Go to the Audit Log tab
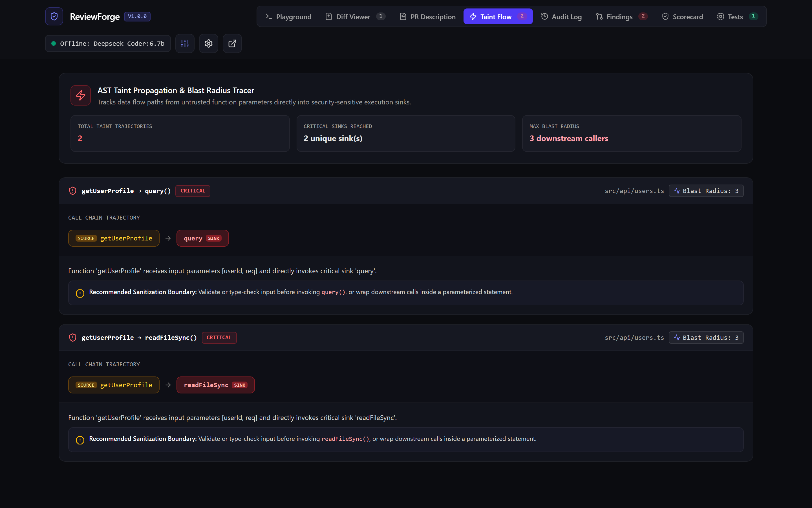 coord(561,16)
